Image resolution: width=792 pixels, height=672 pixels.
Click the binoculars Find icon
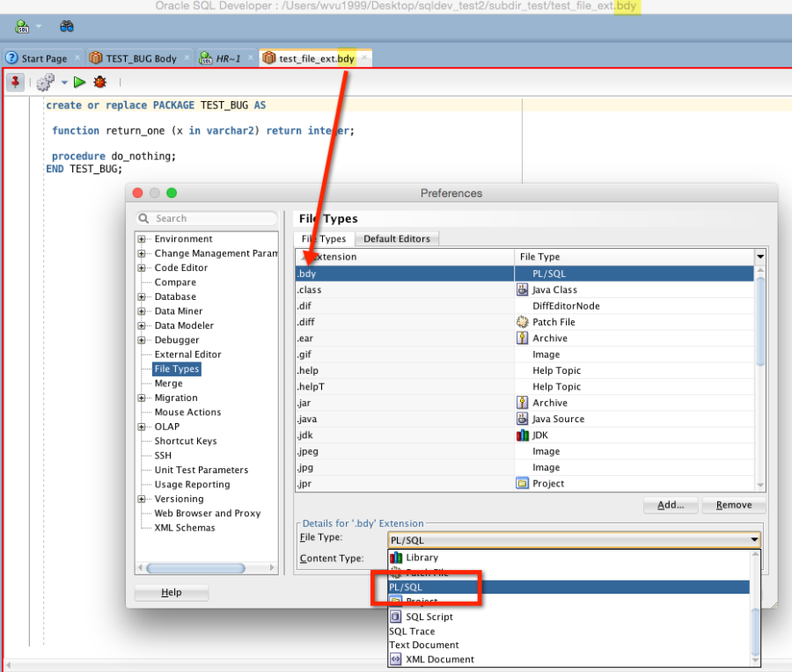pos(67,26)
